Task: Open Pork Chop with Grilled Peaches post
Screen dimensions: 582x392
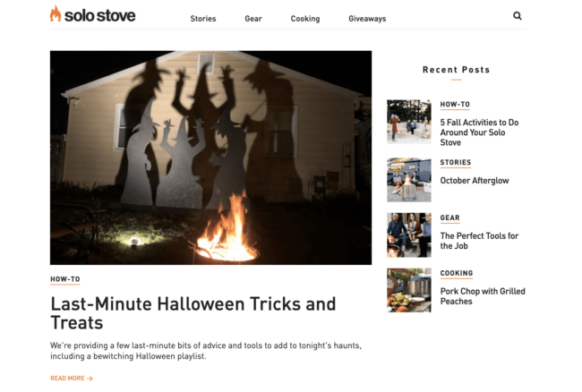Action: point(482,296)
